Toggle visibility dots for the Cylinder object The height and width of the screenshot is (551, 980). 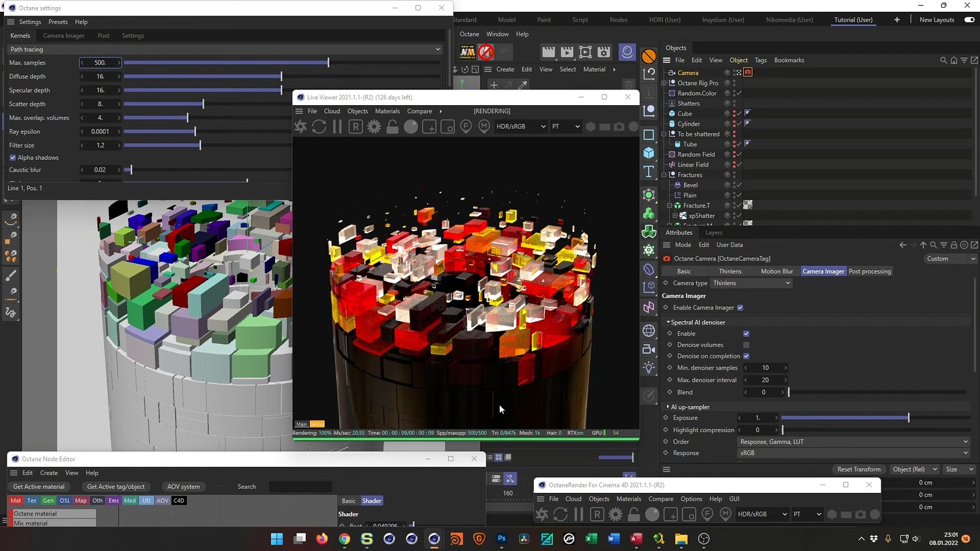tap(734, 124)
